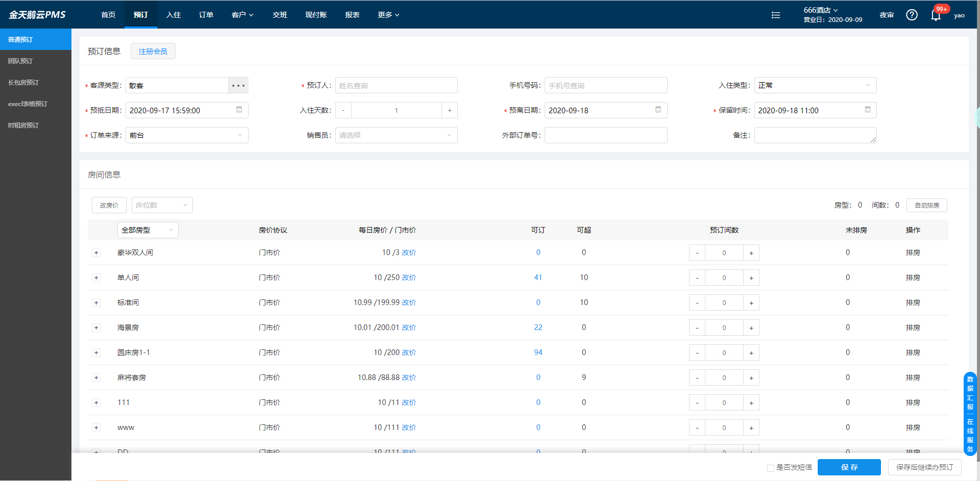Viewport: 980px width, 481px height.
Task: Expand the 海景房 row
Action: pyautogui.click(x=96, y=327)
